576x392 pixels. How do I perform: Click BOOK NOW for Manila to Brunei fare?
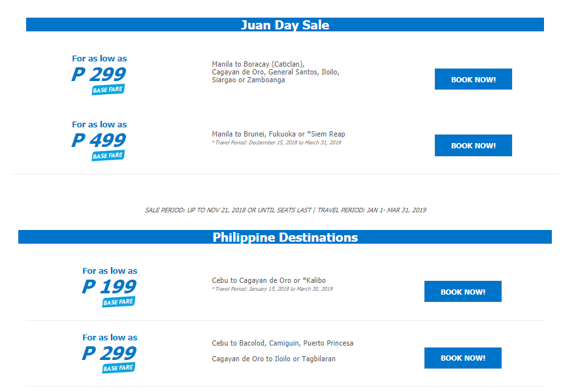(473, 145)
